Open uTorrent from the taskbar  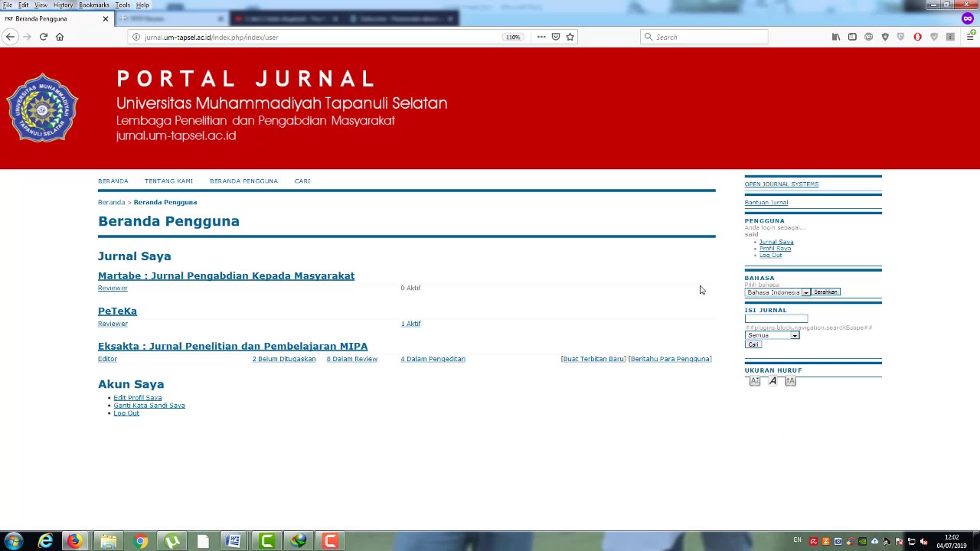(x=172, y=541)
